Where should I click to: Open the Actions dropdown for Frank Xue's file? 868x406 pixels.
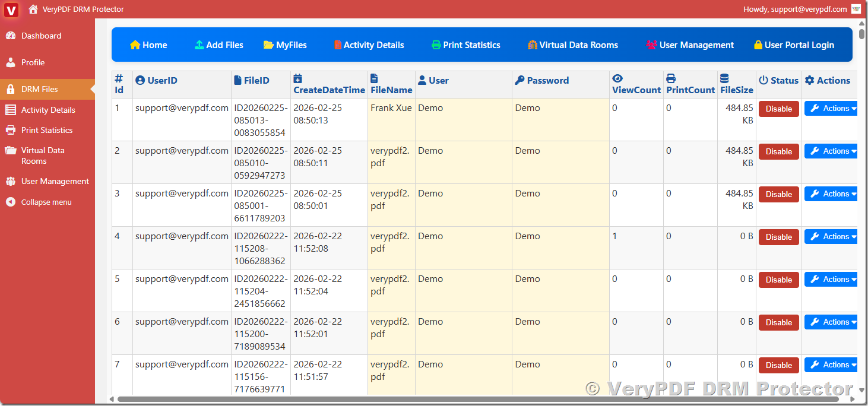tap(831, 108)
